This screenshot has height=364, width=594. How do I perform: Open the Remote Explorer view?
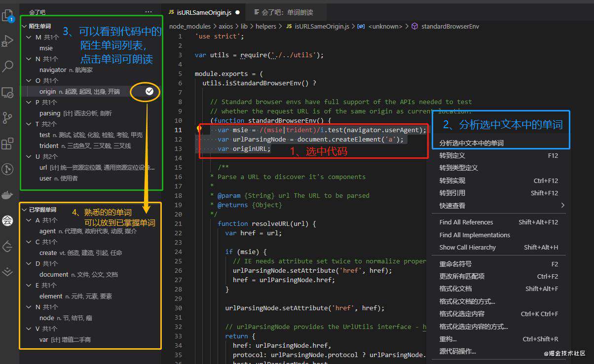click(8, 92)
